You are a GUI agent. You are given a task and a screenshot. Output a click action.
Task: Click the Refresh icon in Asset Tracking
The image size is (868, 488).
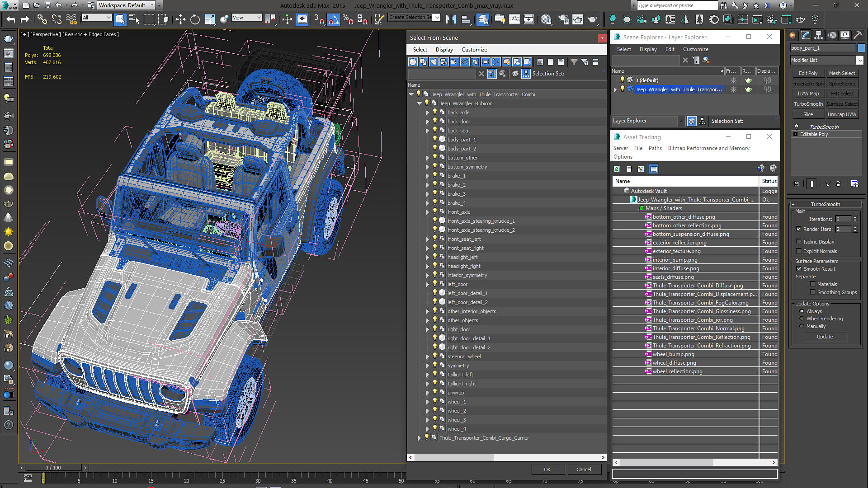point(617,169)
